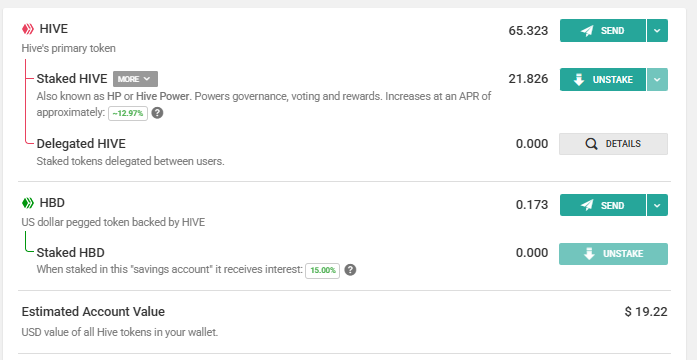The height and width of the screenshot is (360, 697).
Task: Send HBD tokens
Action: coord(603,205)
